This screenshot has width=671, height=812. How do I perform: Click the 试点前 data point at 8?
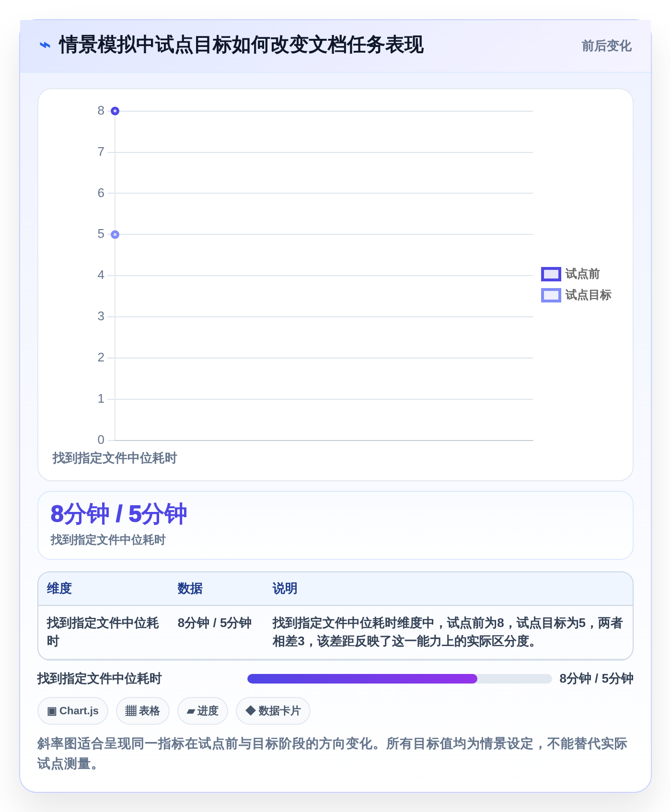[x=115, y=111]
